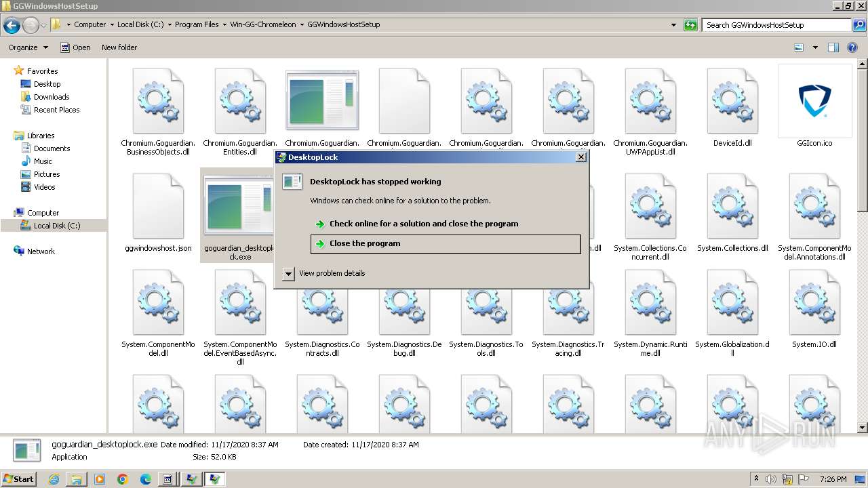868x488 pixels.
Task: Choose Close the program option
Action: coord(446,244)
